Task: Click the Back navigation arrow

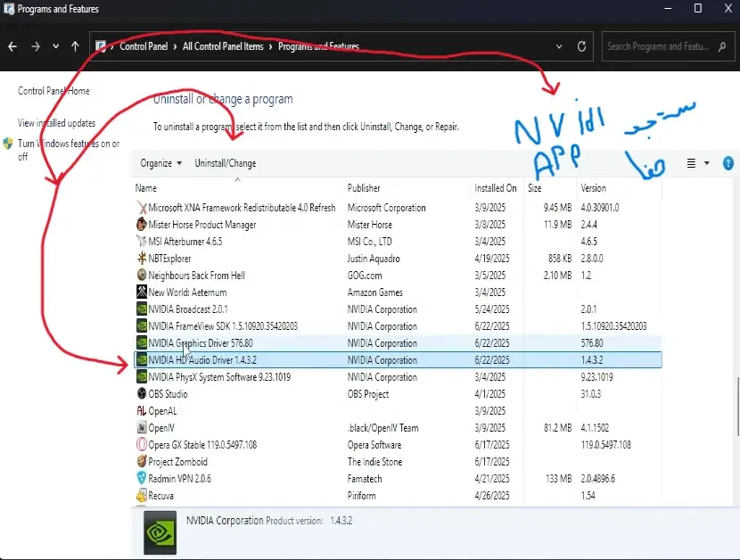Action: coord(12,46)
